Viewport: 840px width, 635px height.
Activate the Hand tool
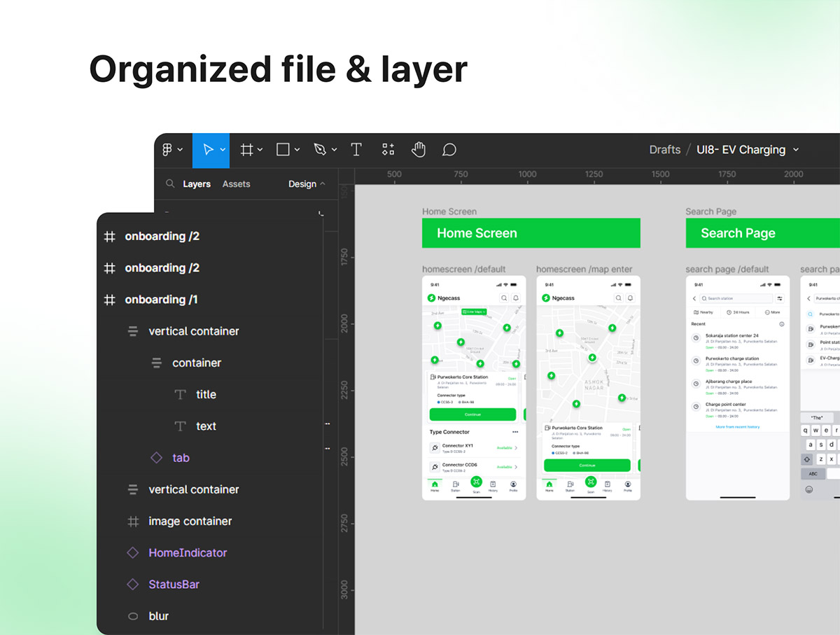tap(419, 150)
